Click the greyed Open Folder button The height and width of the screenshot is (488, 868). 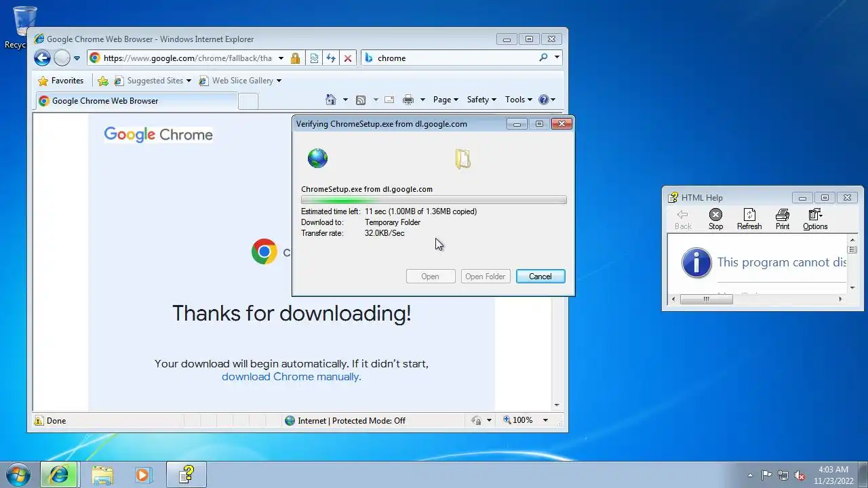click(x=485, y=276)
